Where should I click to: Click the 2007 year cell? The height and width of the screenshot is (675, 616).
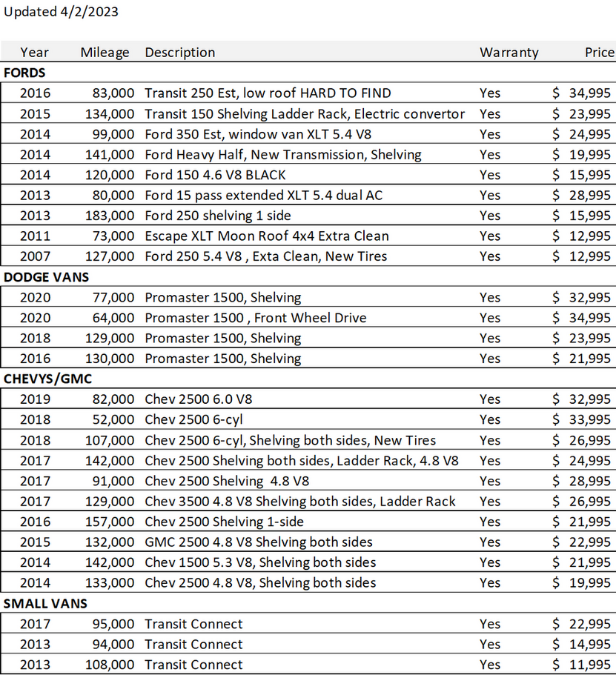click(36, 256)
